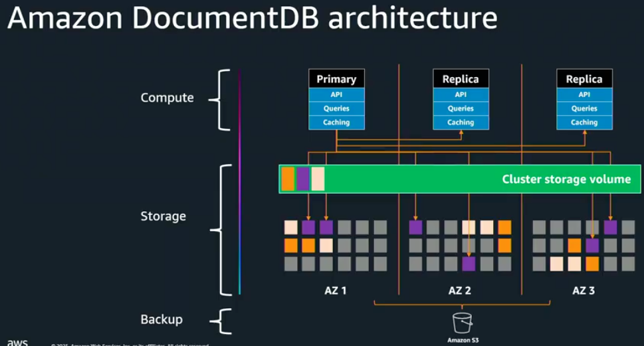Viewport: 644px width, 346px height.
Task: Click the Caching row under Primary
Action: (x=336, y=122)
